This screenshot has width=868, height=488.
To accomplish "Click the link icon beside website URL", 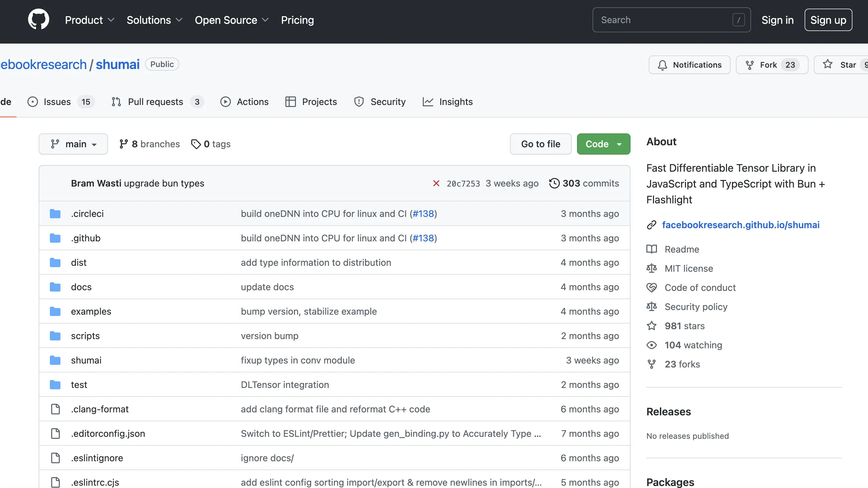I will tap(651, 225).
